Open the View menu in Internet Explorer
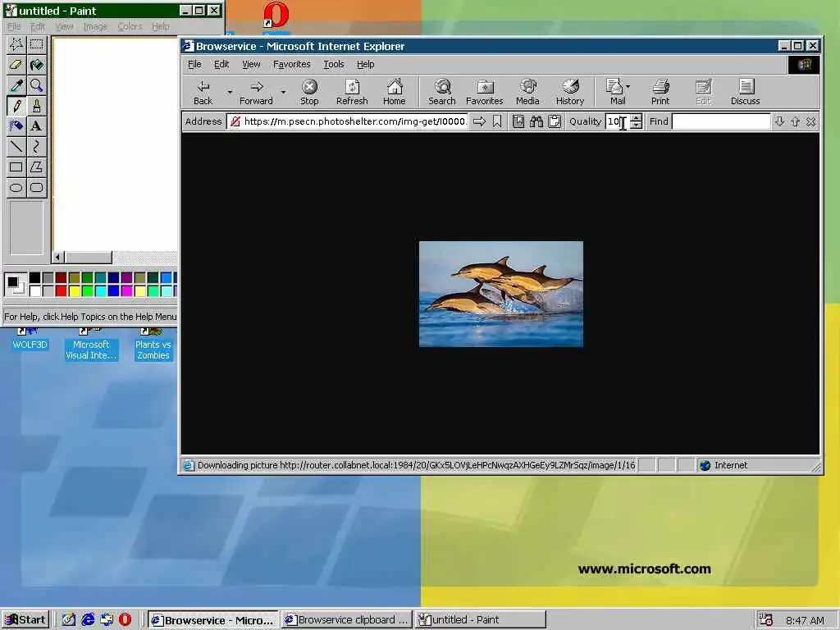Image resolution: width=840 pixels, height=630 pixels. coord(251,64)
